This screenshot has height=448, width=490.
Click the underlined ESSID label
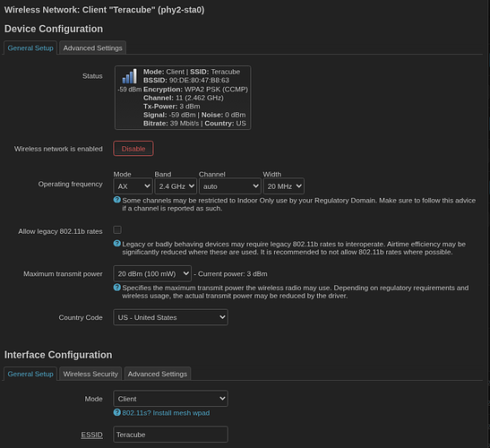point(91,435)
